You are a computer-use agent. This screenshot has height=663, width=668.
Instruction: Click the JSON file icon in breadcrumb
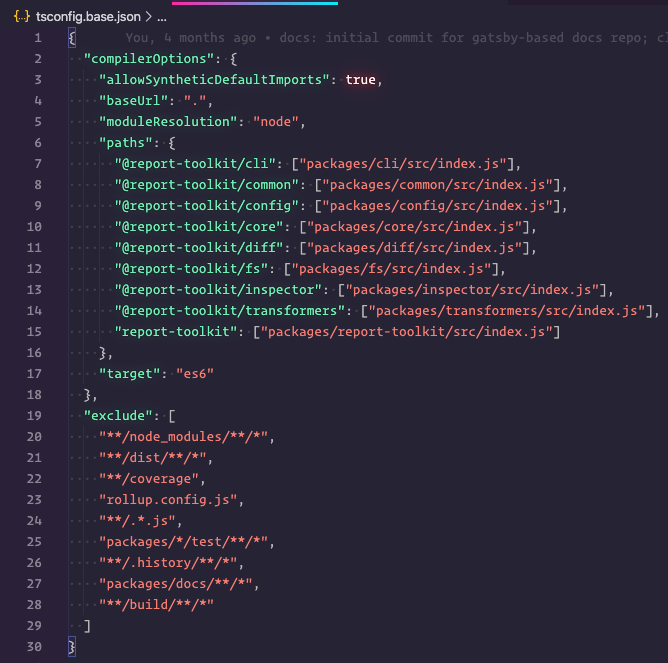pos(22,17)
